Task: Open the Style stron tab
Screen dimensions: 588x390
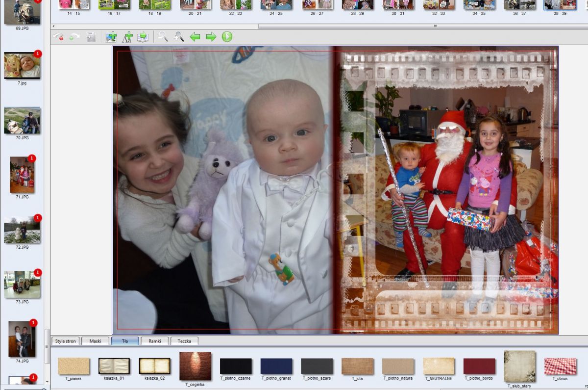Action: (66, 341)
